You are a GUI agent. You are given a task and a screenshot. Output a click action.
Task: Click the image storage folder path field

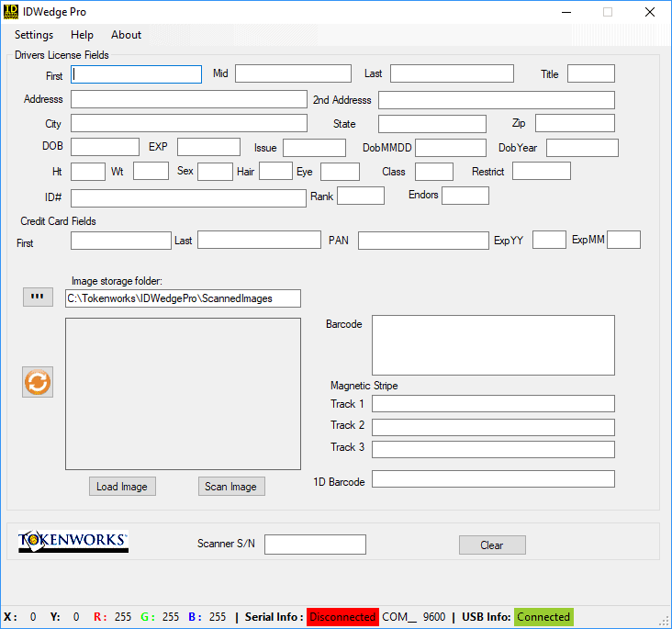tap(183, 298)
